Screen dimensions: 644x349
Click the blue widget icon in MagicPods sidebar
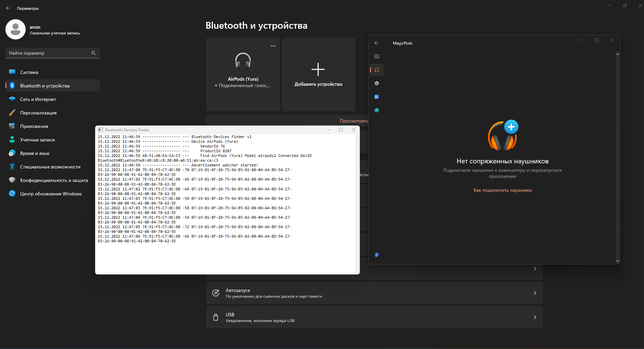(377, 97)
